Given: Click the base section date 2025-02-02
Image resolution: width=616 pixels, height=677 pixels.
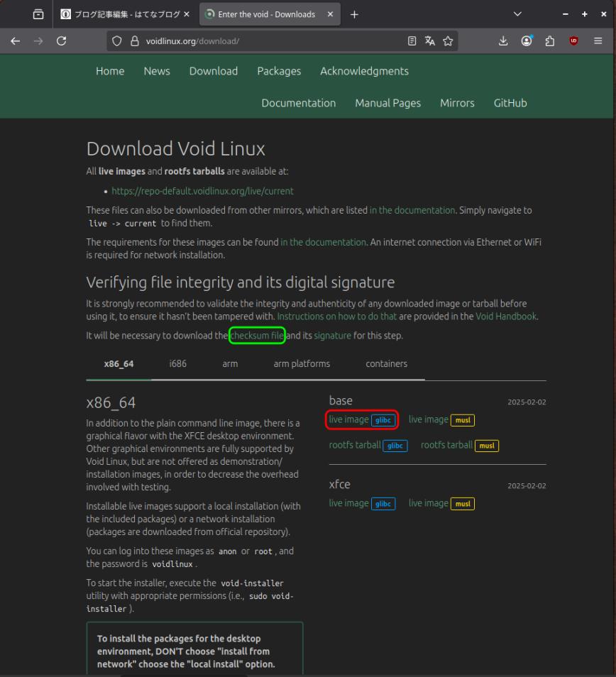Looking at the screenshot, I should 527,402.
